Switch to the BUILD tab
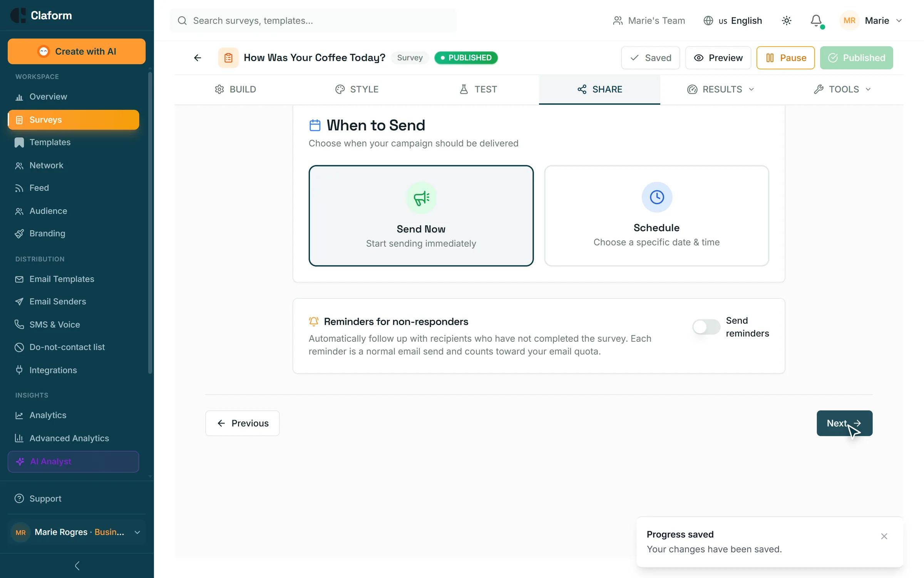924x578 pixels. (x=235, y=89)
